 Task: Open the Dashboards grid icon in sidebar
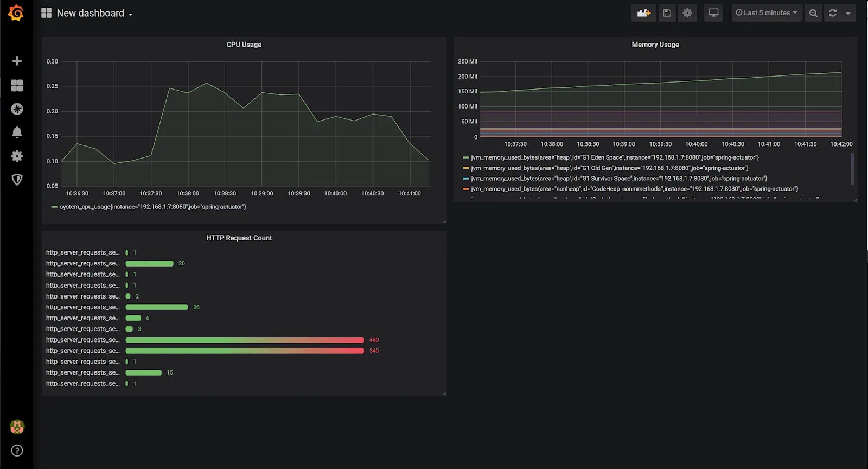coord(17,85)
